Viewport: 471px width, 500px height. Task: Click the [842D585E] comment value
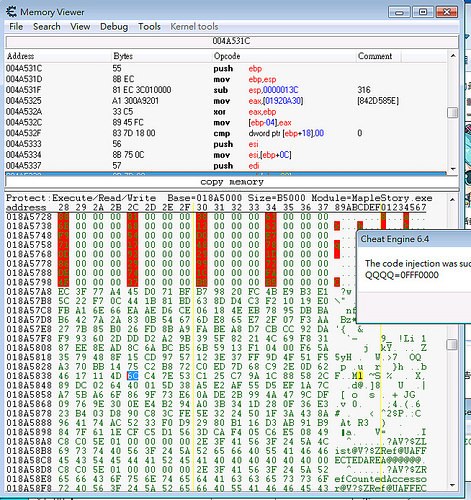(x=378, y=101)
